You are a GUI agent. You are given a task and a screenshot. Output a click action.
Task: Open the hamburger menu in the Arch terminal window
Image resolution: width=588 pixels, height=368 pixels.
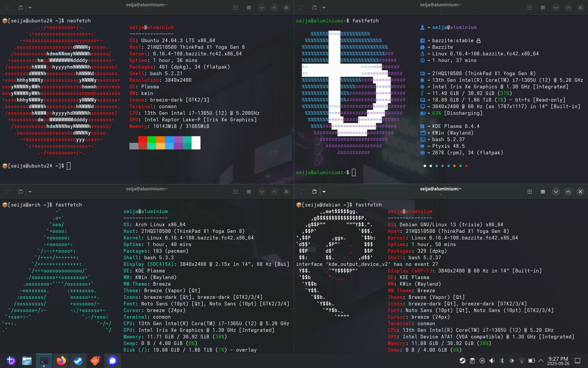(x=249, y=192)
